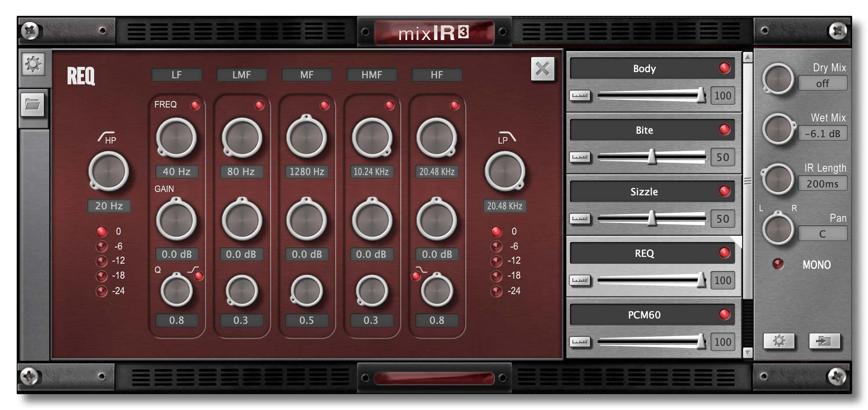The width and height of the screenshot is (868, 410).
Task: Click the HF gain knob
Action: 437,220
